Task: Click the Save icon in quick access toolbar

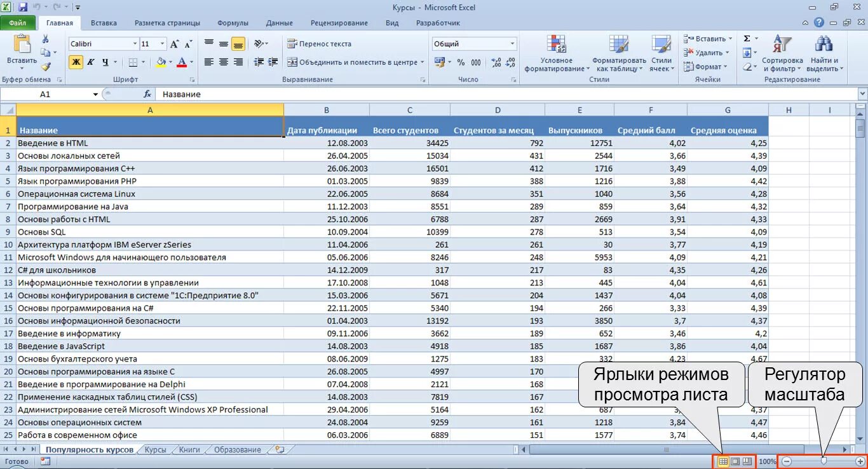Action: (x=23, y=7)
